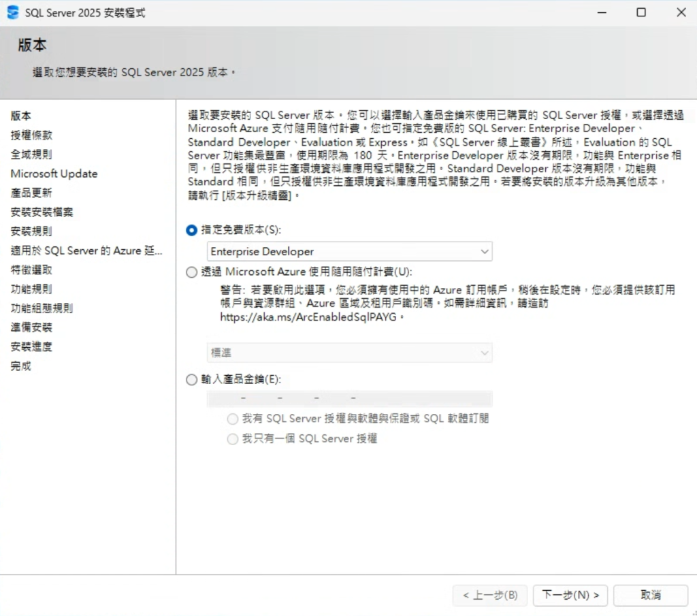Click the 取消 button
The width and height of the screenshot is (697, 616).
point(651,595)
